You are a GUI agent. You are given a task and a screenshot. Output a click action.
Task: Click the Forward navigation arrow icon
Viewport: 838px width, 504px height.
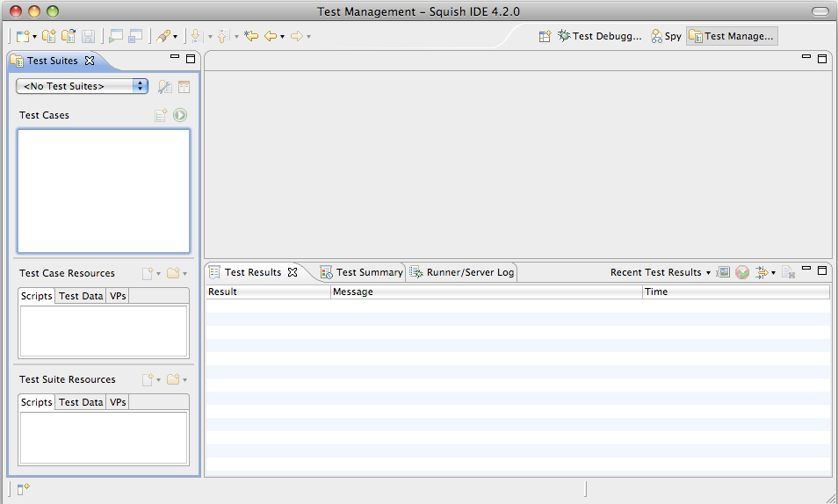pos(297,36)
